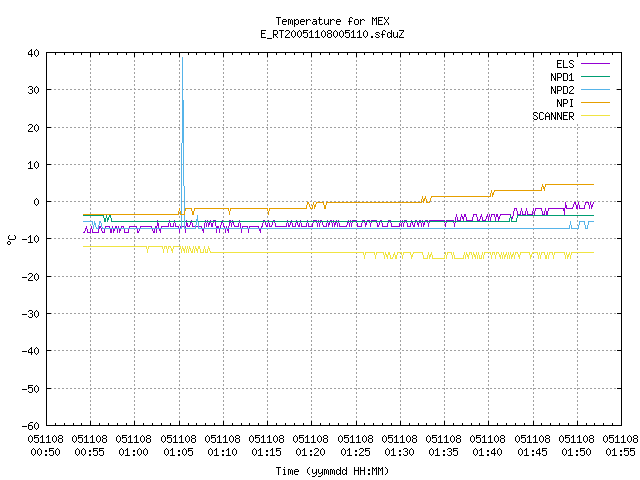
Task: Click the filename E_RT20051108005110.sfduZ subtitle
Action: point(332,34)
